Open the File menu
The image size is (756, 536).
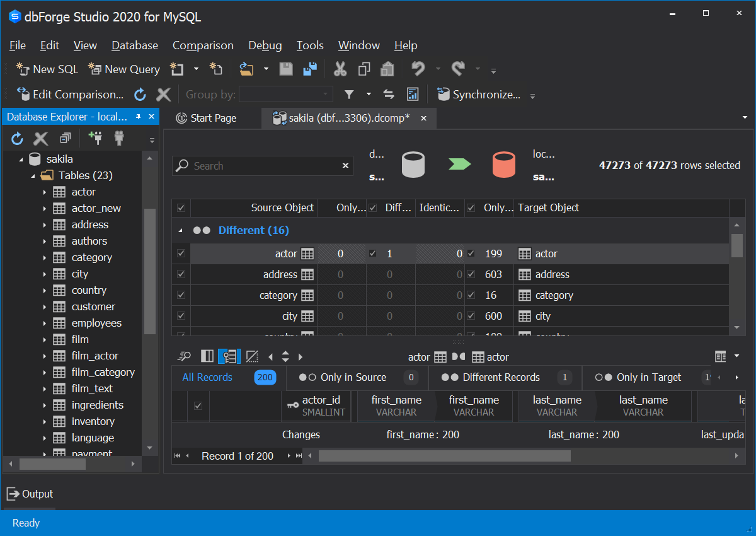pos(18,45)
